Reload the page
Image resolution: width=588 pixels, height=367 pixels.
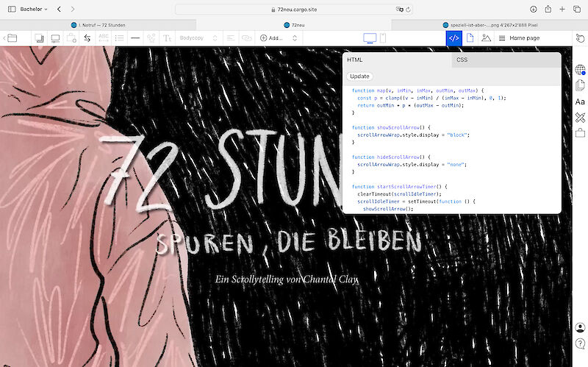click(x=408, y=10)
